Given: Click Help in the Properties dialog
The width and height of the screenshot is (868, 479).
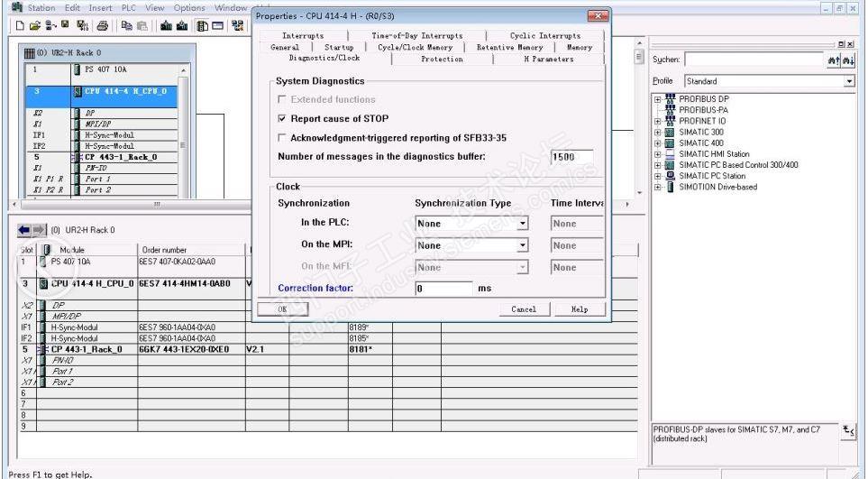Looking at the screenshot, I should click(x=580, y=309).
